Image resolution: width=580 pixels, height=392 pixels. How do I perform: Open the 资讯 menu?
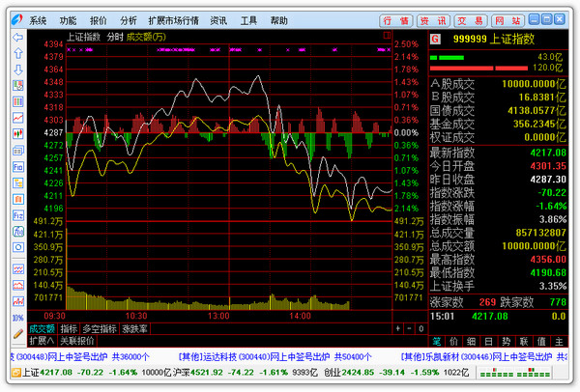(218, 20)
